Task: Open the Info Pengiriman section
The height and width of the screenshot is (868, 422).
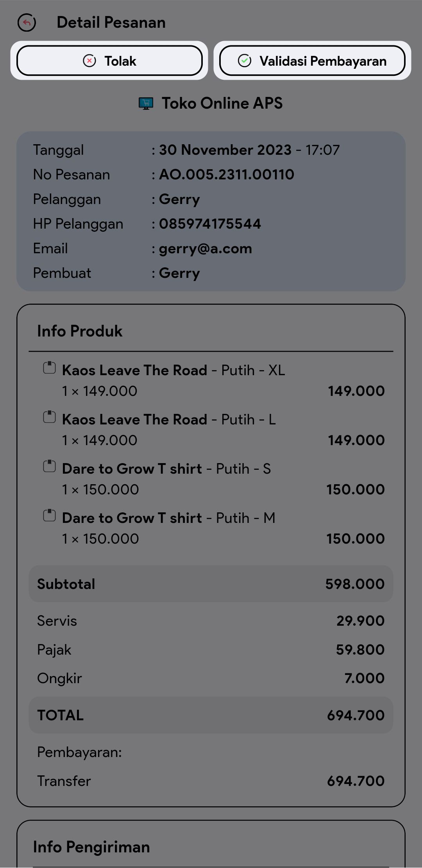Action: point(91,847)
